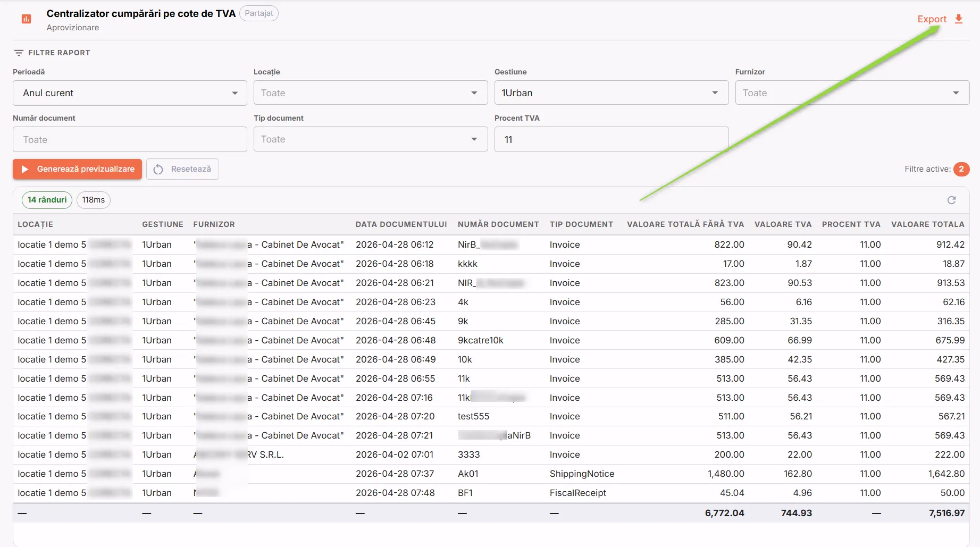Open the Locație dropdown
Image resolution: width=980 pixels, height=547 pixels.
click(371, 93)
